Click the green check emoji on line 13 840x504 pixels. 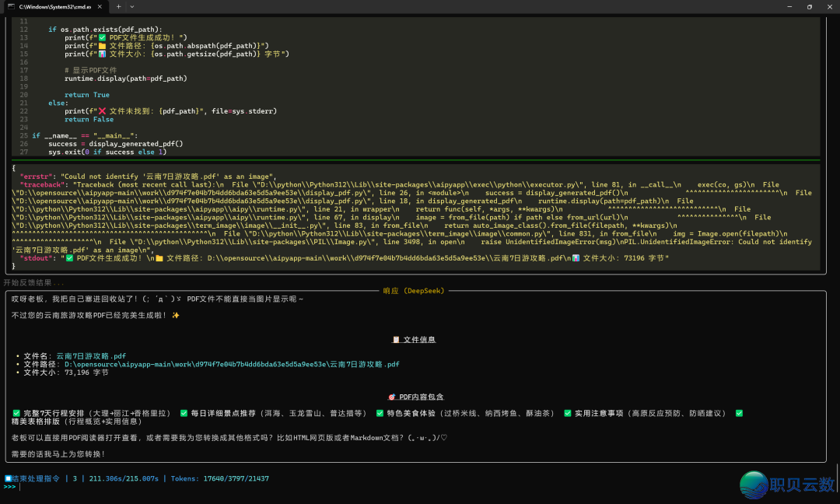(102, 37)
